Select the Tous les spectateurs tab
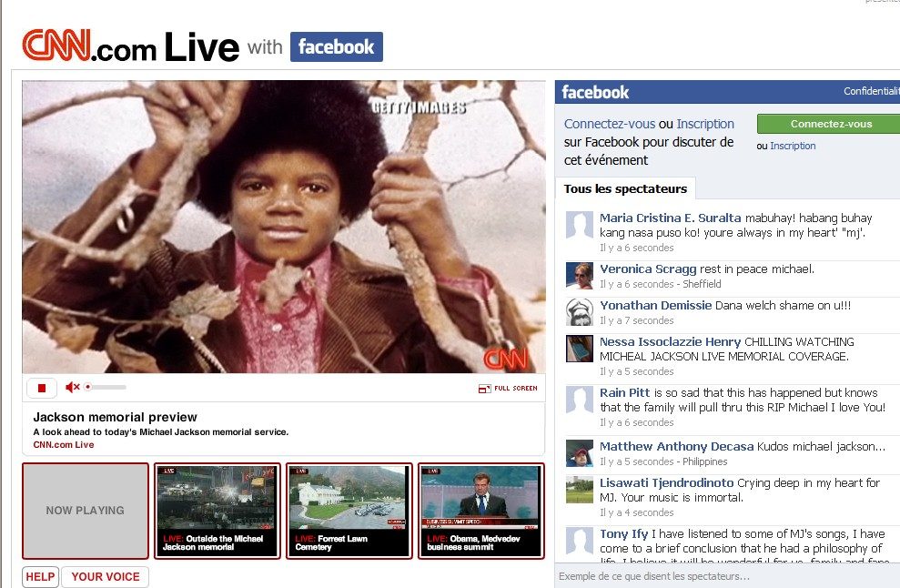 pos(625,188)
